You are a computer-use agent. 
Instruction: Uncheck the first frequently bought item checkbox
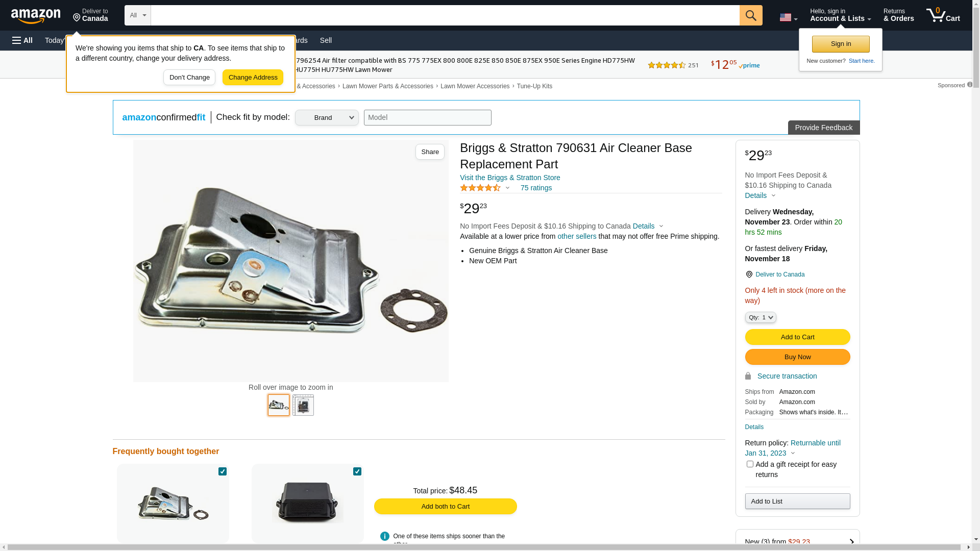click(223, 471)
